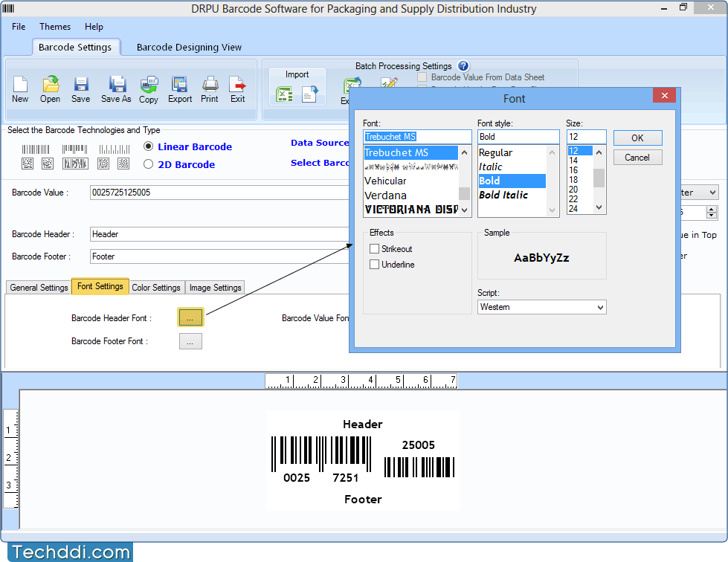Click the fourth 2D barcode sample icon
Image resolution: width=728 pixels, height=562 pixels.
[103, 164]
